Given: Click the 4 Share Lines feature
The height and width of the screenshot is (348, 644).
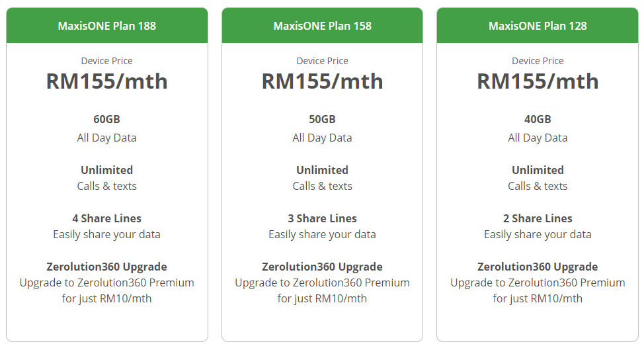Looking at the screenshot, I should pos(107,218).
